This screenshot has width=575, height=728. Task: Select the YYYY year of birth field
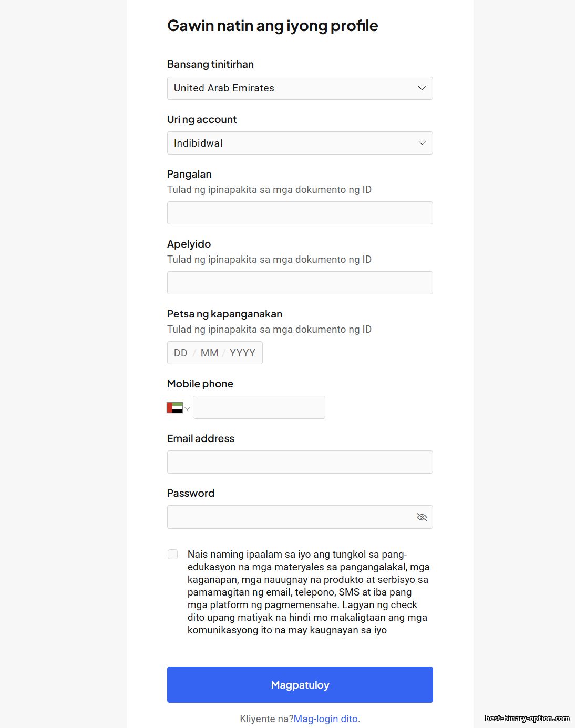click(x=242, y=353)
